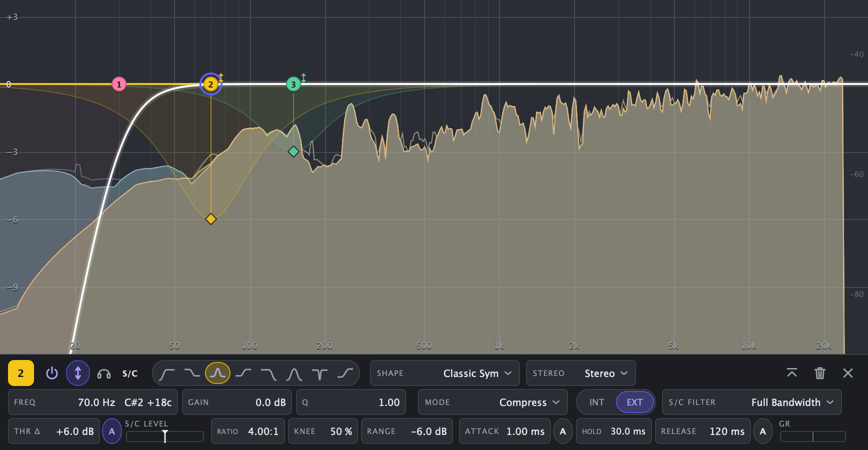Close band panel with X icon

pyautogui.click(x=848, y=373)
